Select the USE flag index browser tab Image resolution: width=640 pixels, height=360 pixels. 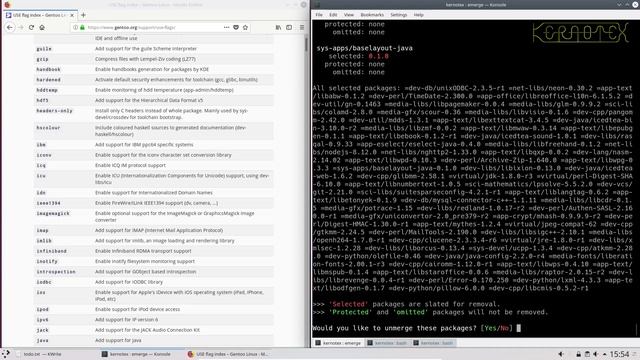[x=40, y=15]
